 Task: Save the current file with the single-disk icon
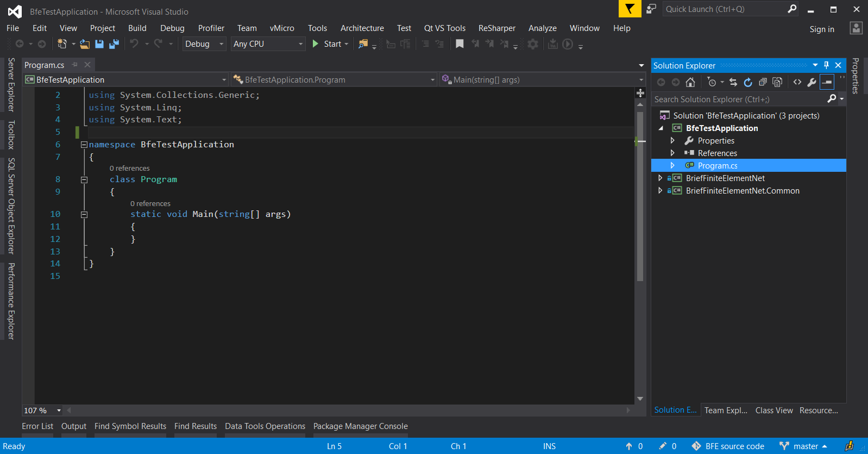point(99,44)
